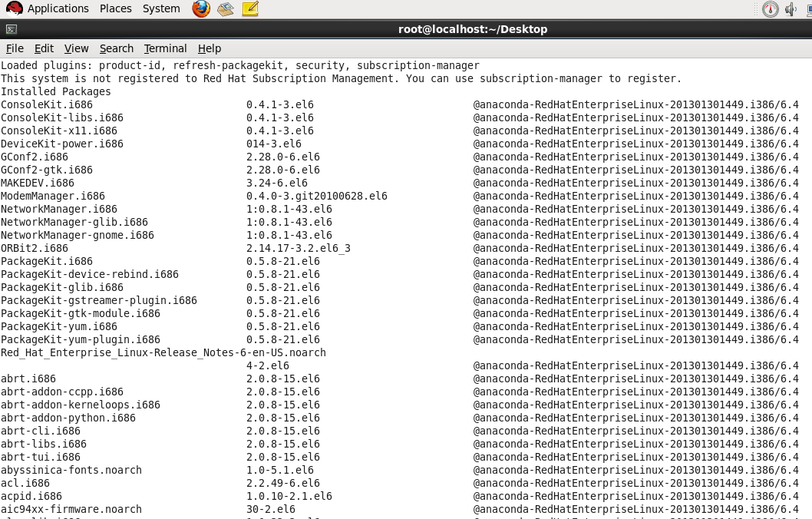Image resolution: width=812 pixels, height=519 pixels.
Task: Click version 2.2.49-6.el6
Action: click(283, 483)
